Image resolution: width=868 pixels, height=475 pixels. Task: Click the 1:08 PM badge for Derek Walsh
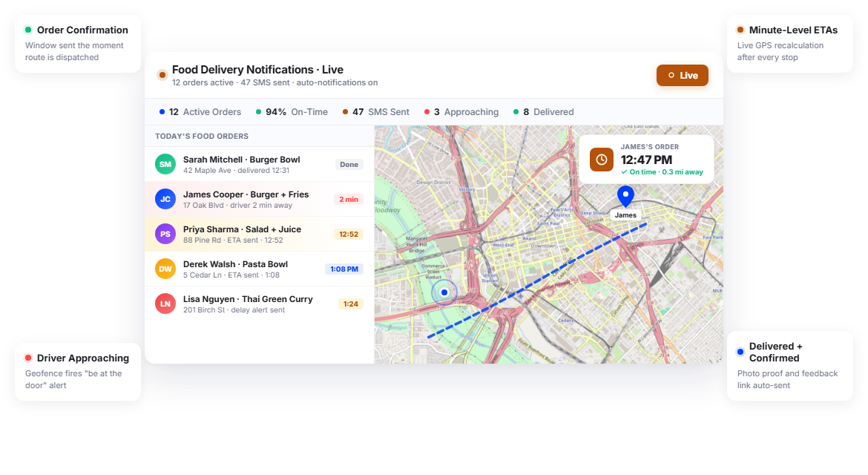pyautogui.click(x=343, y=269)
